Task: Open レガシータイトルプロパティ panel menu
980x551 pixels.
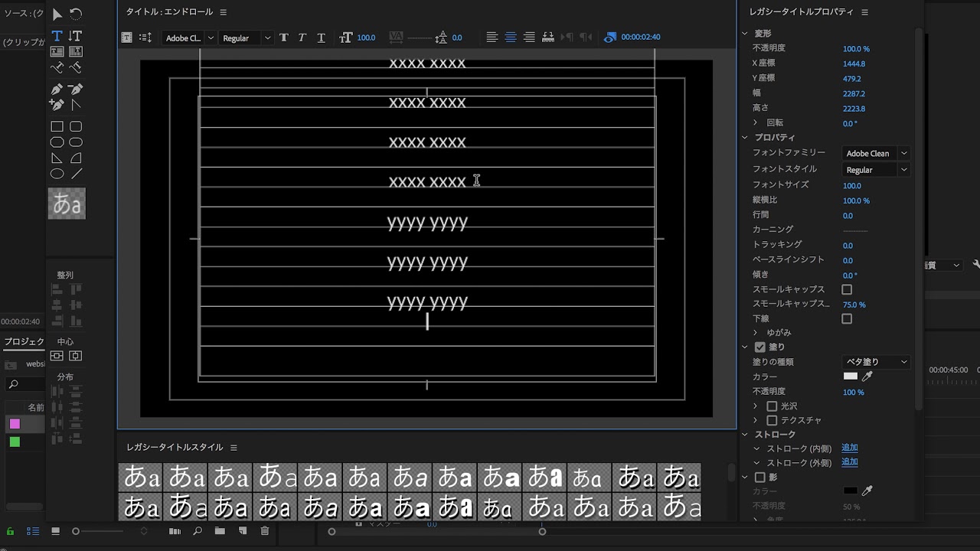Action: pos(864,12)
